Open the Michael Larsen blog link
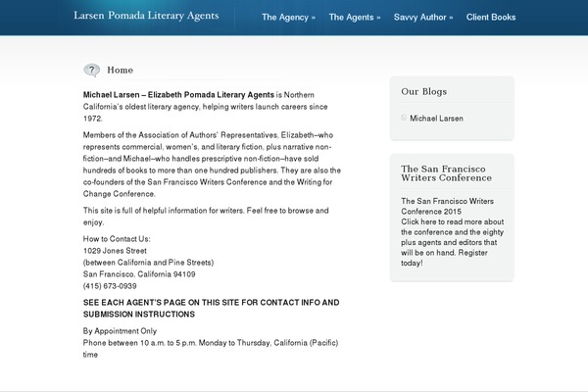Viewport: 588px width, 392px height. pos(436,119)
